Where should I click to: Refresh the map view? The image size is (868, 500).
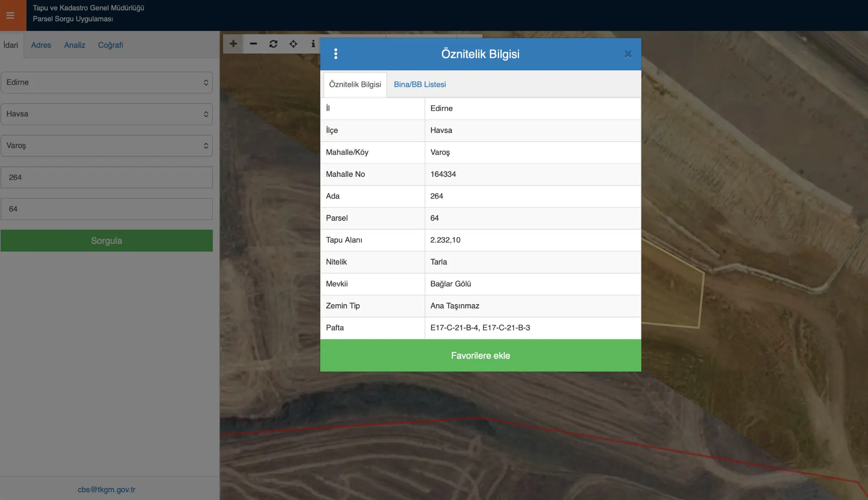[273, 44]
